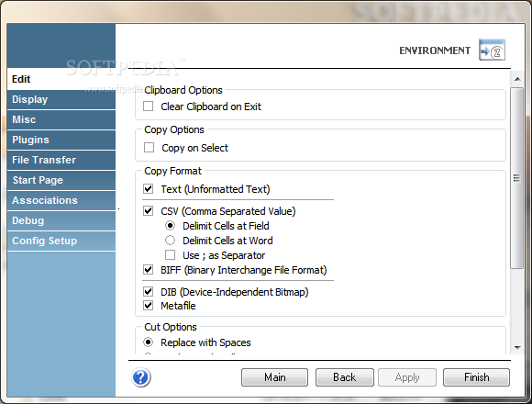532x404 pixels.
Task: Click the Clipboard Options group label
Action: pos(183,90)
